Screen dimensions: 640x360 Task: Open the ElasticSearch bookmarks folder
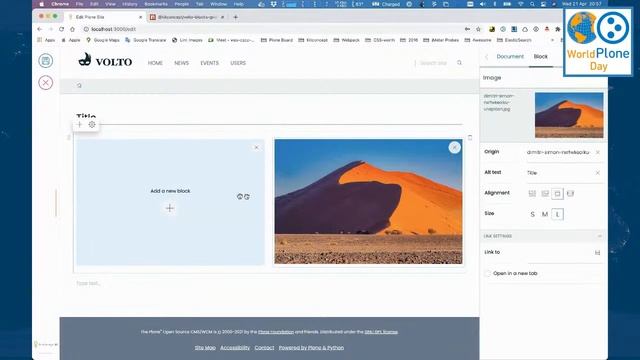[514, 40]
